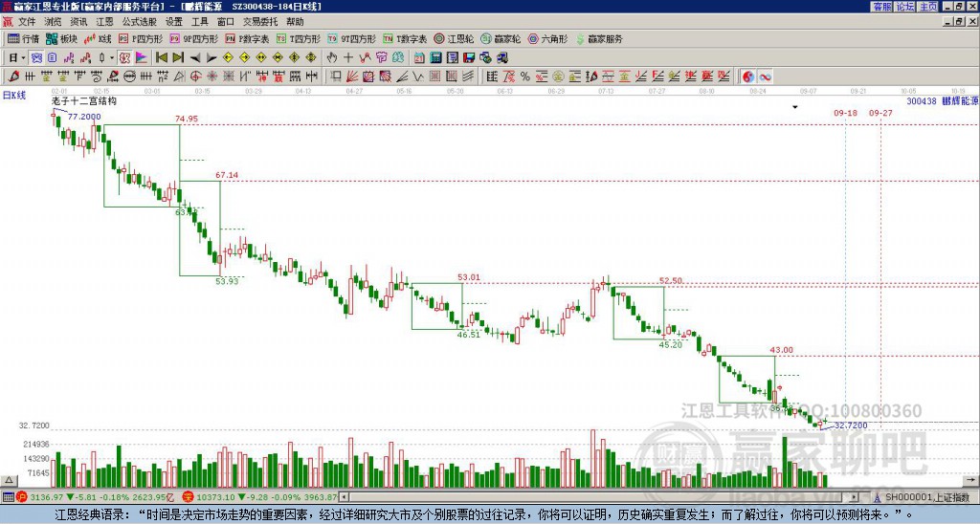
Task: Open the 板块 sectors view
Action: tap(61, 38)
